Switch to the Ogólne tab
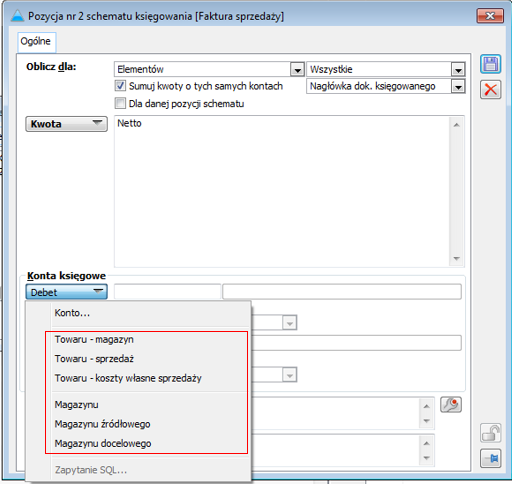This screenshot has width=512, height=484. (36, 42)
